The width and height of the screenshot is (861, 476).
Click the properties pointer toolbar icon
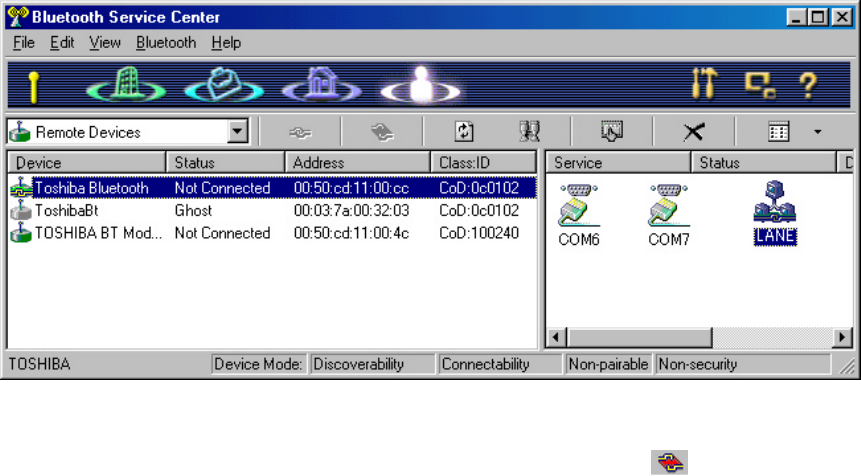[612, 132]
